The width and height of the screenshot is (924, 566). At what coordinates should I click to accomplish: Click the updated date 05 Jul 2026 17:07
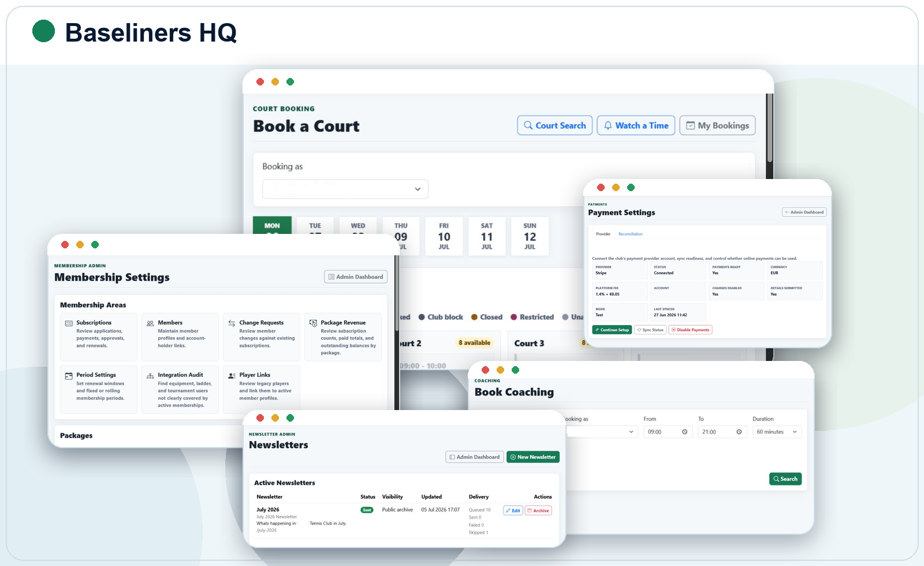[x=441, y=510]
